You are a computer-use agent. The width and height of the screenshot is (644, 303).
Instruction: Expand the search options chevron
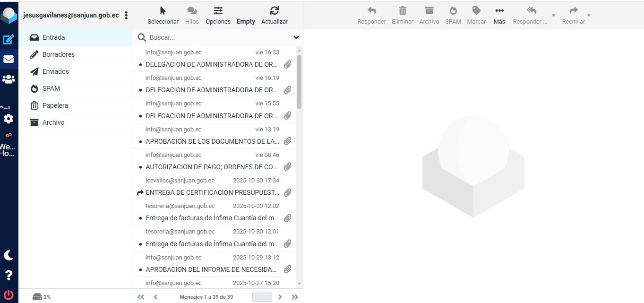click(296, 37)
